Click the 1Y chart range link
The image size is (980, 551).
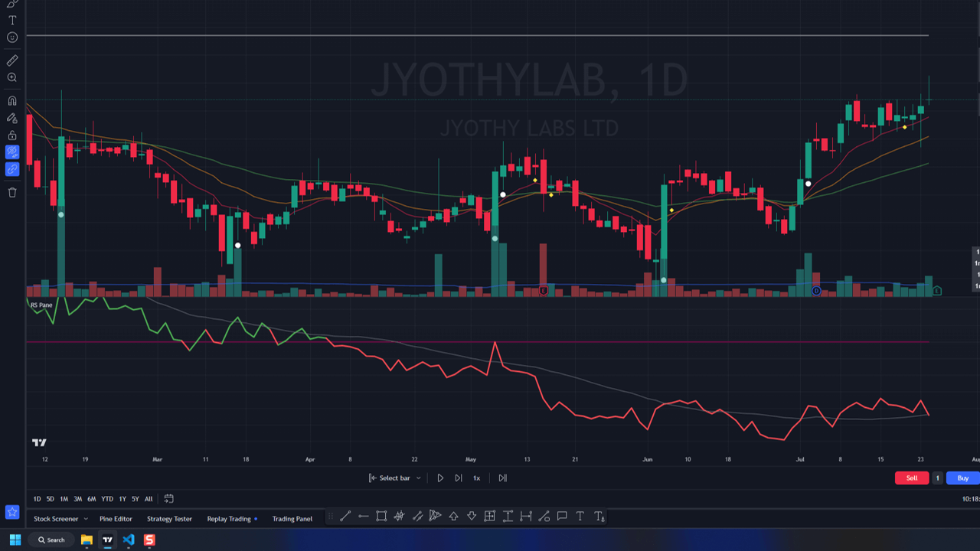[122, 498]
